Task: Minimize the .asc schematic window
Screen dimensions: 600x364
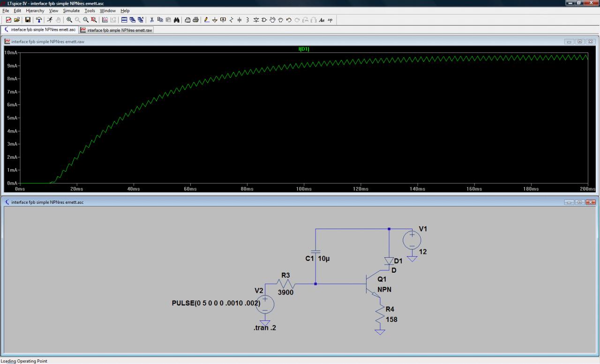Action: [570, 202]
